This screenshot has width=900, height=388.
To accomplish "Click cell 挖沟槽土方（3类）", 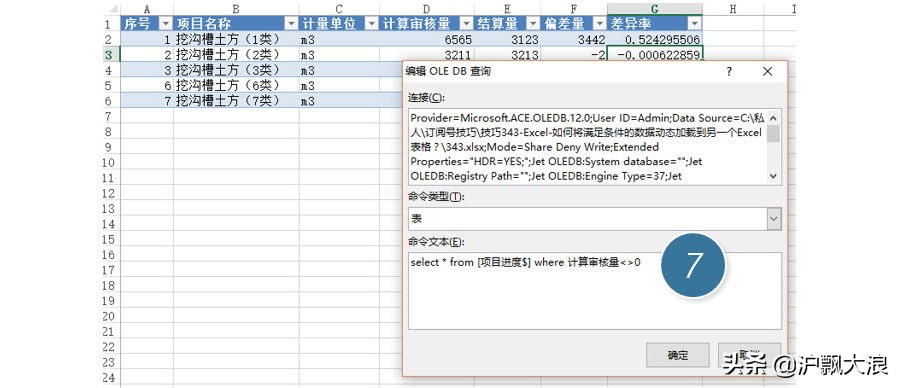I will pos(236,70).
